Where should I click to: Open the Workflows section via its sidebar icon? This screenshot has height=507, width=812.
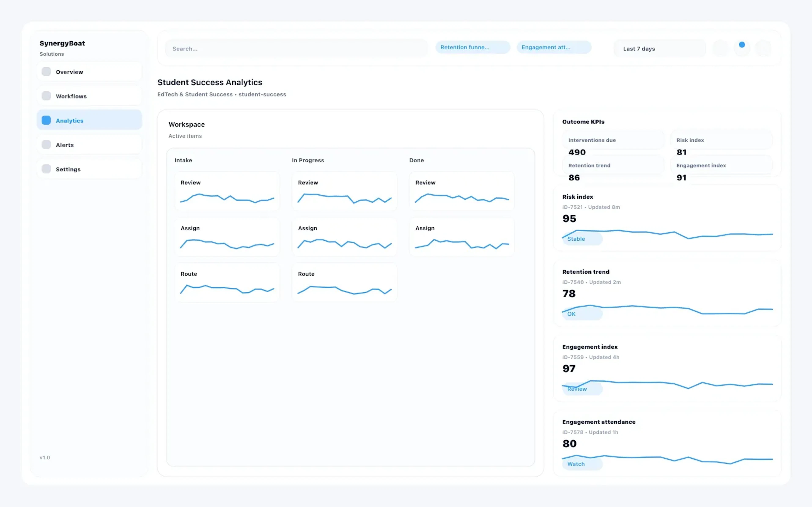pos(46,96)
